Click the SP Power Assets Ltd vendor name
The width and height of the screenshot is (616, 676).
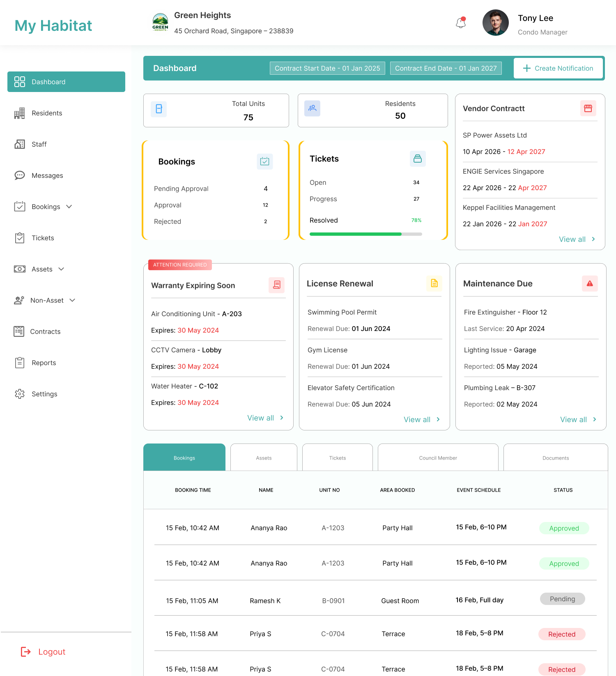click(x=495, y=135)
